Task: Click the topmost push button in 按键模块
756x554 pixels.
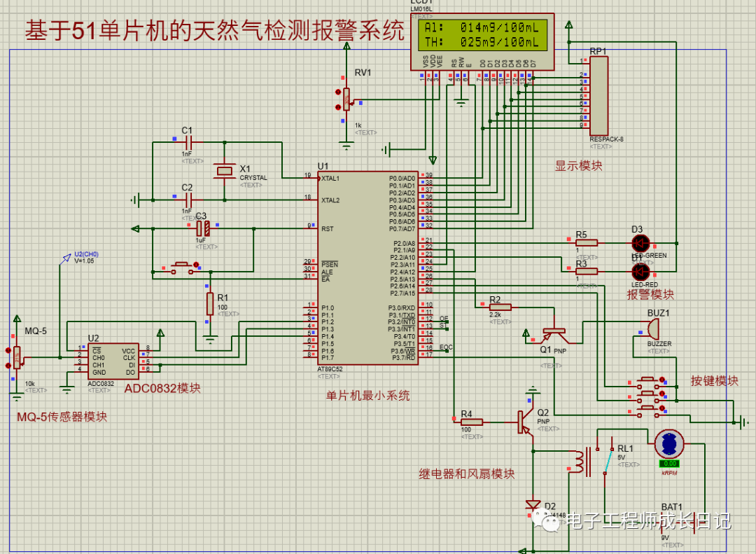Action: coord(647,382)
